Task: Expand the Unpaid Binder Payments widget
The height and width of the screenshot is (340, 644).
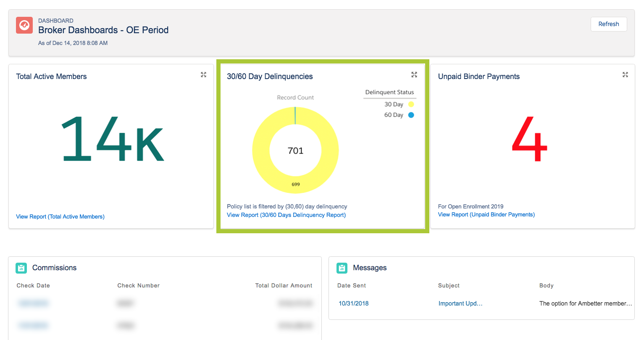Action: (x=625, y=75)
